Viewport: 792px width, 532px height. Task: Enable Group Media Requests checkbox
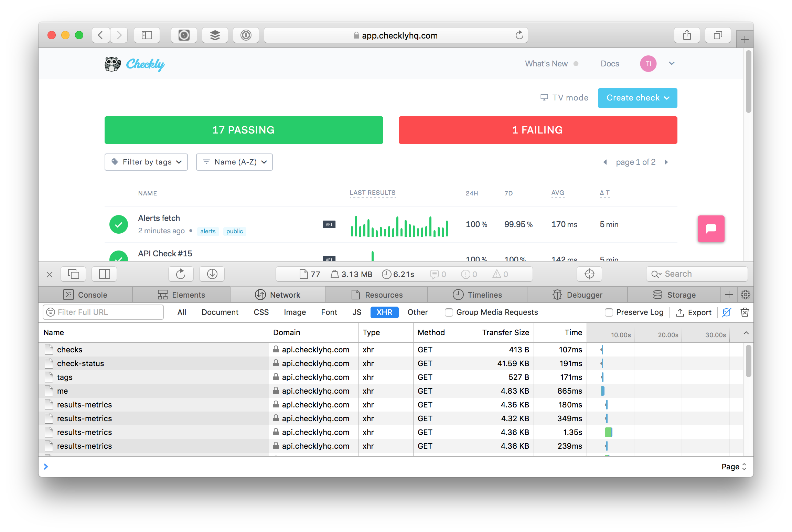click(449, 312)
